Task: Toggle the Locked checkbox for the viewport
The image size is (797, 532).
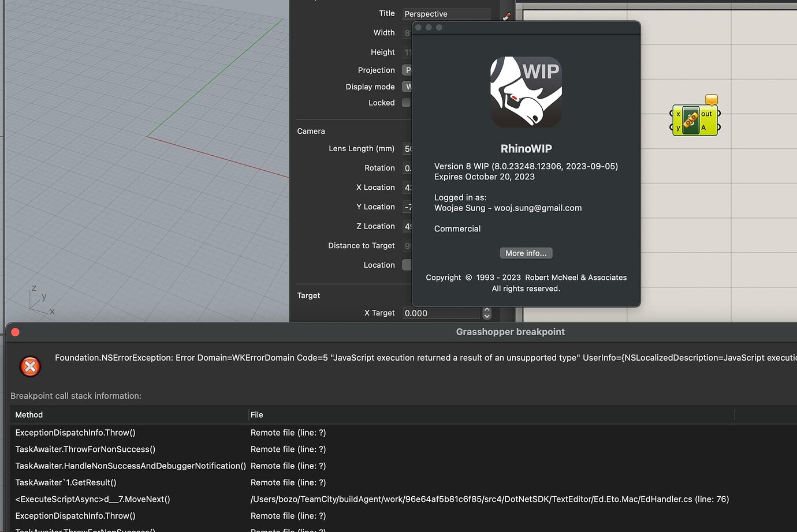Action: tap(406, 102)
